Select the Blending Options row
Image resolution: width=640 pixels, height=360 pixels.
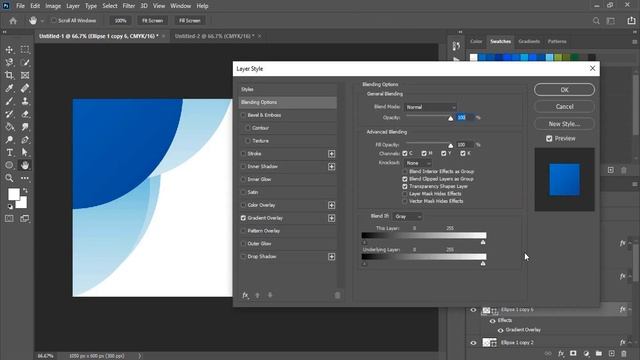288,102
